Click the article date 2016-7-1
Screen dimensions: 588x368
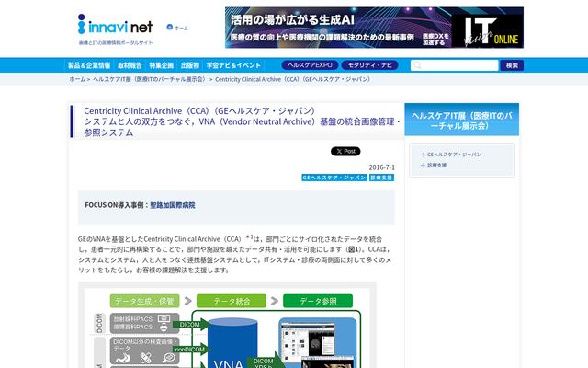[x=382, y=167]
